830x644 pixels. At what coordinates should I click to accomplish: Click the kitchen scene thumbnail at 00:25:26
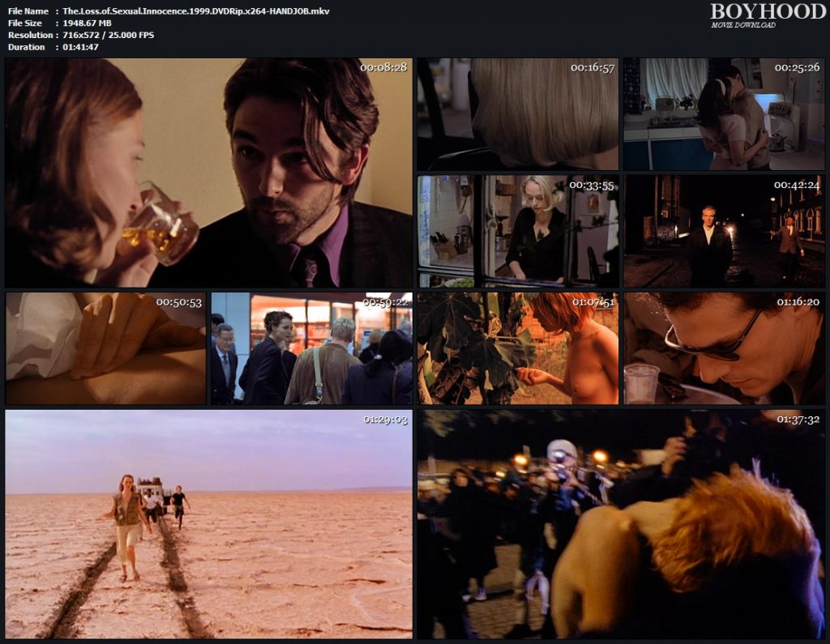[725, 113]
